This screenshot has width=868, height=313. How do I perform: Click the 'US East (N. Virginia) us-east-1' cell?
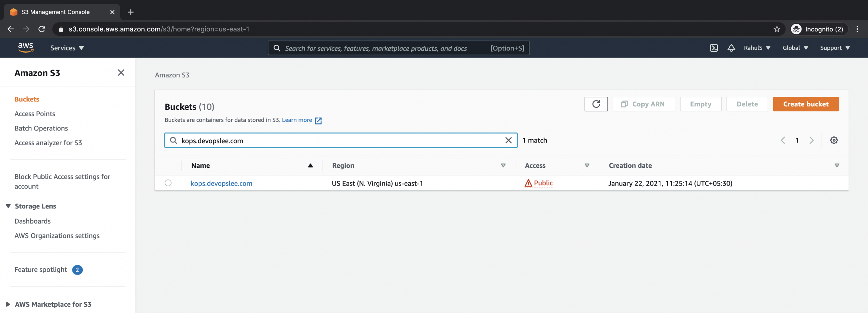[377, 183]
